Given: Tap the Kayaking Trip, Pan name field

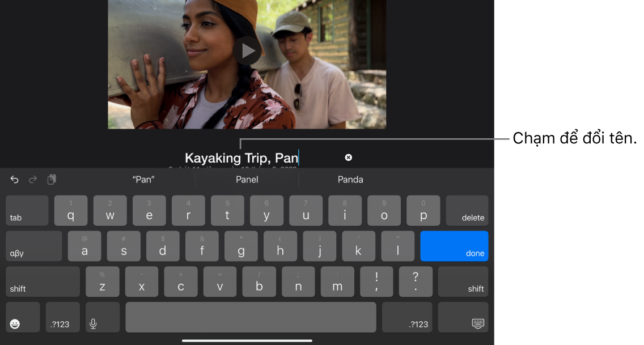Looking at the screenshot, I should pyautogui.click(x=241, y=158).
